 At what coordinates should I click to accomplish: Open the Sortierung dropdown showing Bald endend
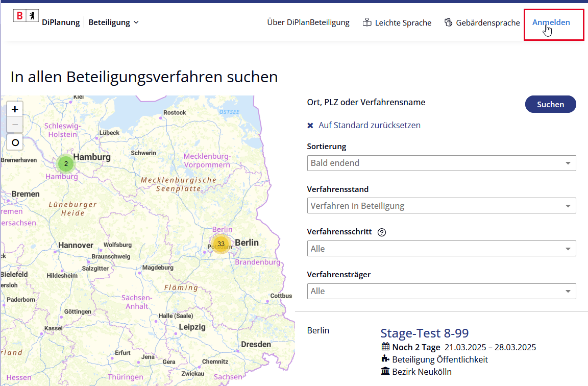[x=442, y=163]
